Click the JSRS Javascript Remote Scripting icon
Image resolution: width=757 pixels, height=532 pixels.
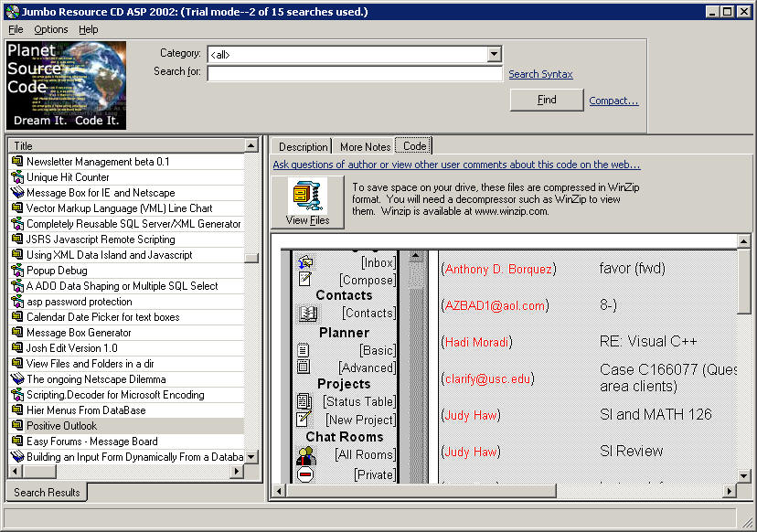(17, 239)
